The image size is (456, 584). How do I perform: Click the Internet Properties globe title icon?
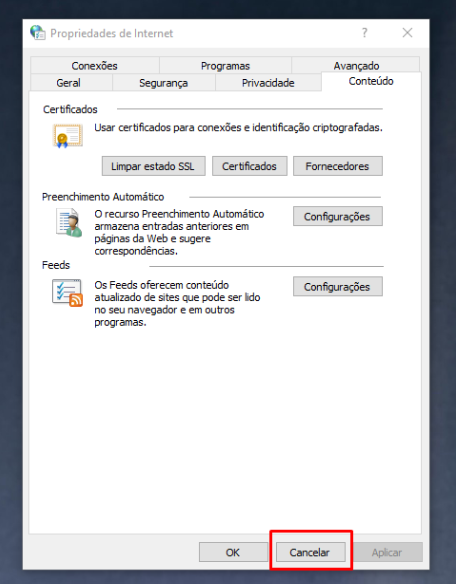pos(37,33)
